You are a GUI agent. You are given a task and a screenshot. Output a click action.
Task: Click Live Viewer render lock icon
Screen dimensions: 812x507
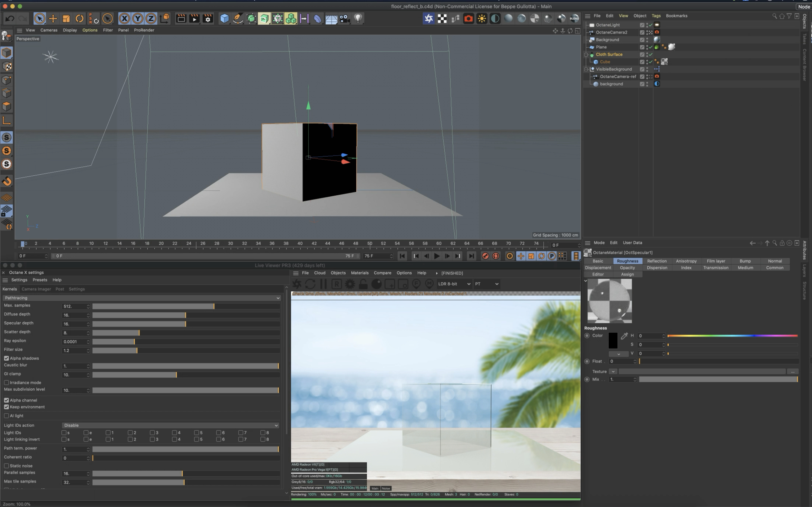[x=363, y=284]
